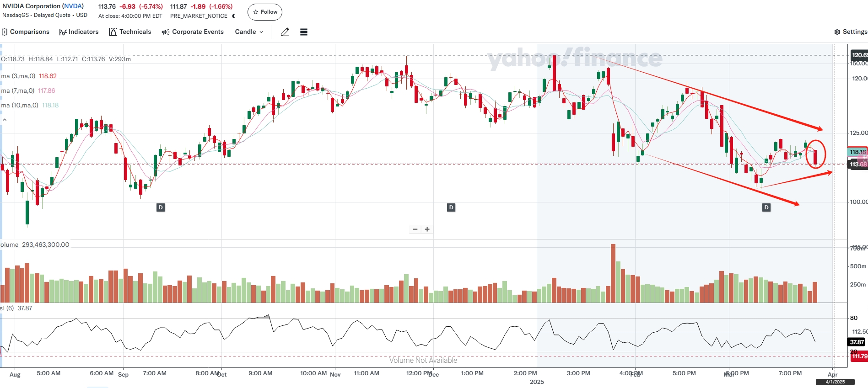Image resolution: width=868 pixels, height=388 pixels.
Task: Click the pre-market moon icon
Action: pyautogui.click(x=234, y=16)
